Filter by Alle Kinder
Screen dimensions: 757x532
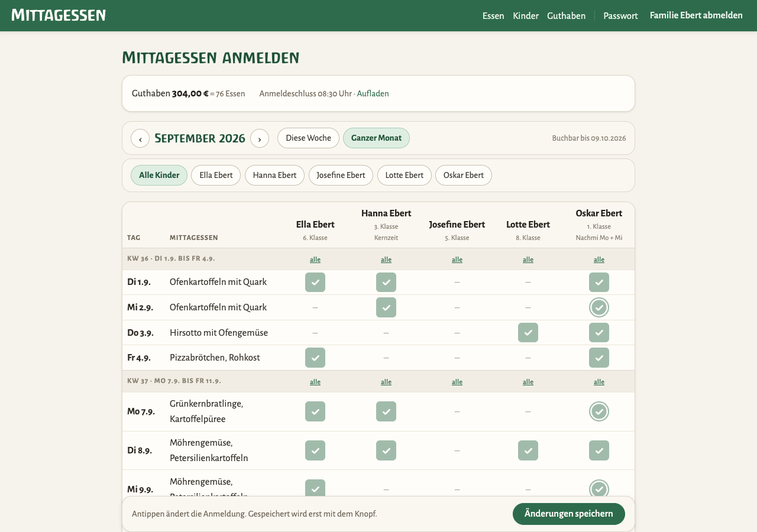click(159, 175)
